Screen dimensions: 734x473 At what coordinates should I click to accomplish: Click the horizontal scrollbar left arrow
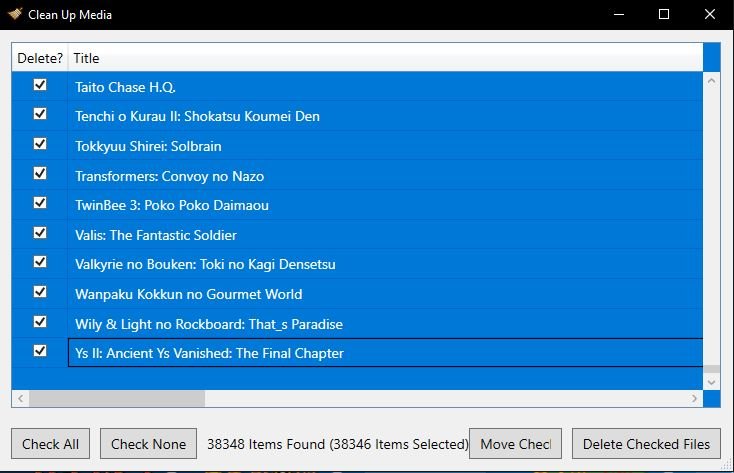point(20,399)
